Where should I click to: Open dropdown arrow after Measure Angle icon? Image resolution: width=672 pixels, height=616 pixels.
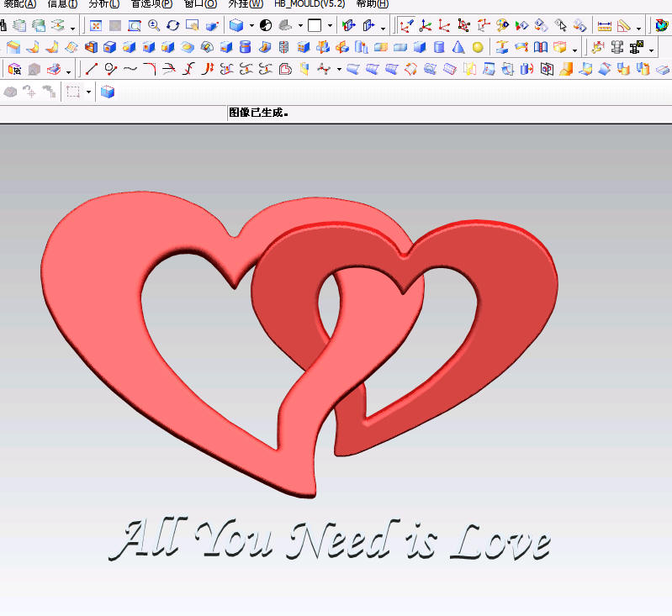pyautogui.click(x=638, y=29)
